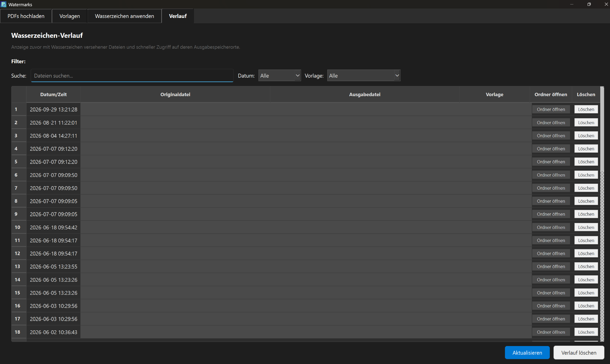This screenshot has height=364, width=610.
Task: Switch to the PDFs hochladen tab
Action: pyautogui.click(x=26, y=16)
